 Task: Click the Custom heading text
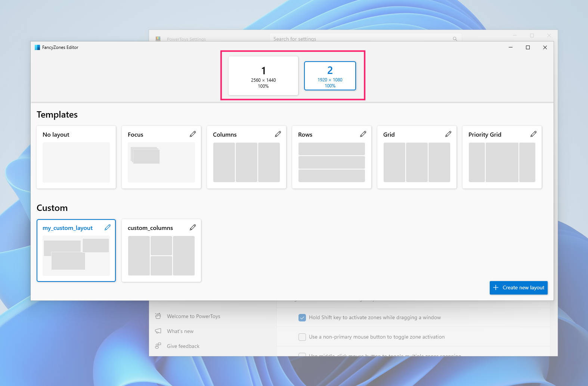[x=52, y=208]
